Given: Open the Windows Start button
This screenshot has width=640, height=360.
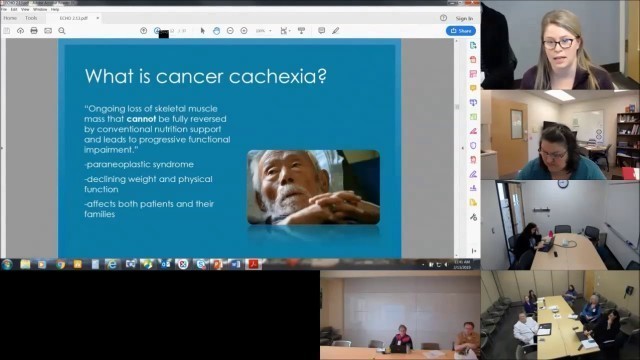Looking at the screenshot, I should [x=7, y=264].
